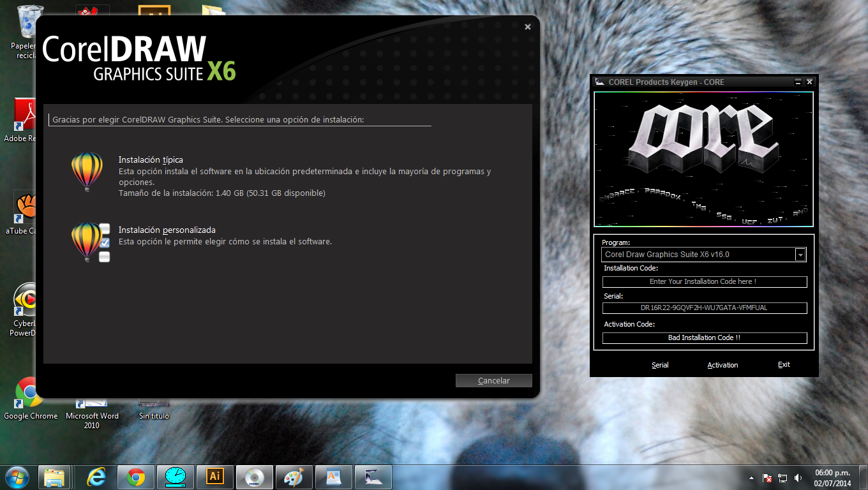
Task: Switch to Paint in the taskbar
Action: pyautogui.click(x=294, y=477)
